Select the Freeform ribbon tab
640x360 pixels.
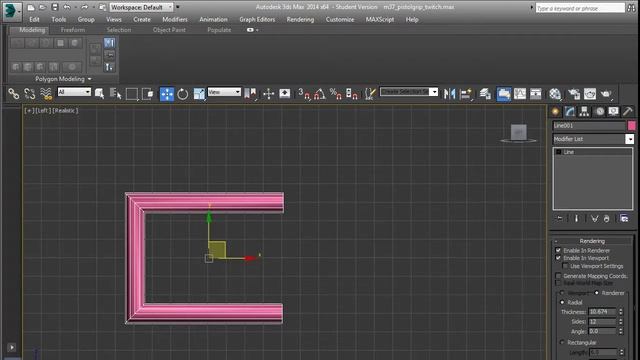73,30
